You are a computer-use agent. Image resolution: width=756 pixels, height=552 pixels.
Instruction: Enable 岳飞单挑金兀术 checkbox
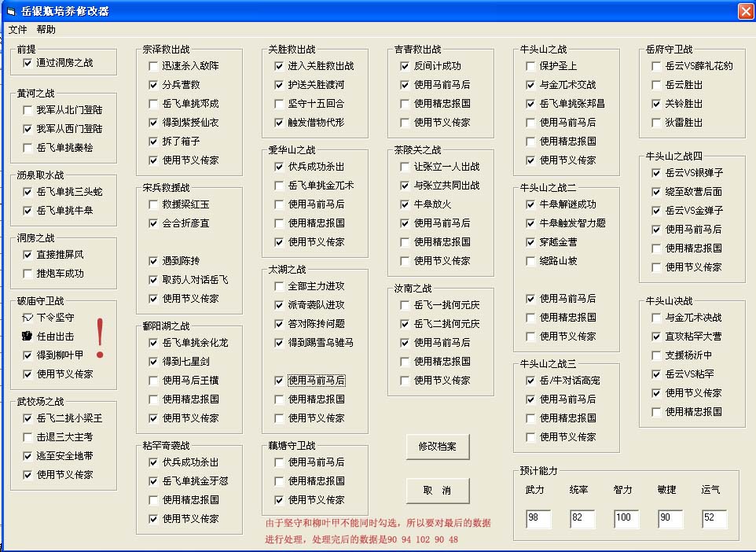(279, 186)
